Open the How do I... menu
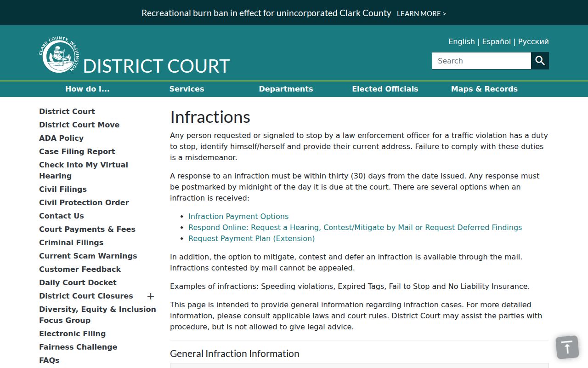588x368 pixels. click(87, 89)
